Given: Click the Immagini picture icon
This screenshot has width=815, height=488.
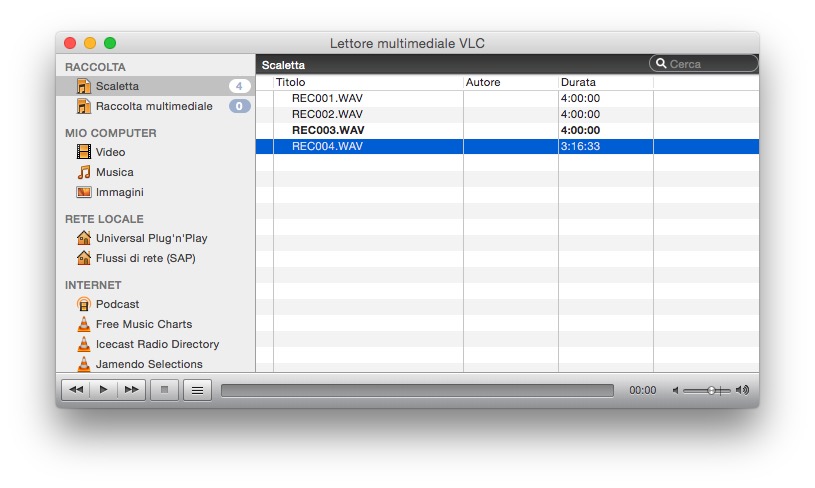Looking at the screenshot, I should click(83, 192).
